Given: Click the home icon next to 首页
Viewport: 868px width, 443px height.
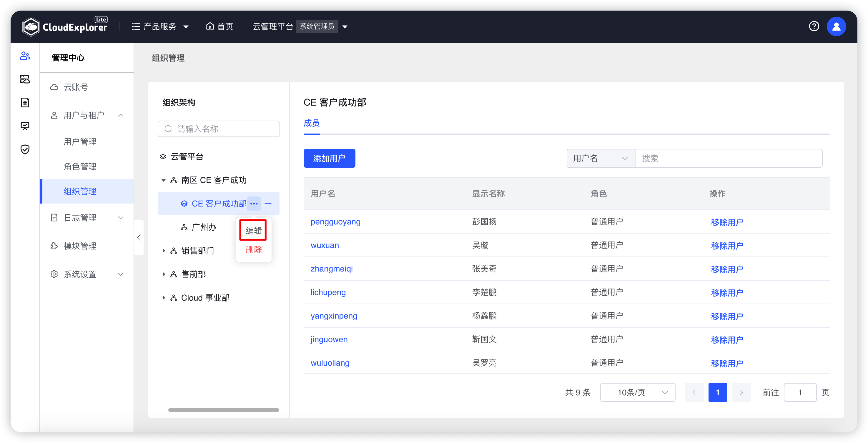Looking at the screenshot, I should click(x=210, y=26).
